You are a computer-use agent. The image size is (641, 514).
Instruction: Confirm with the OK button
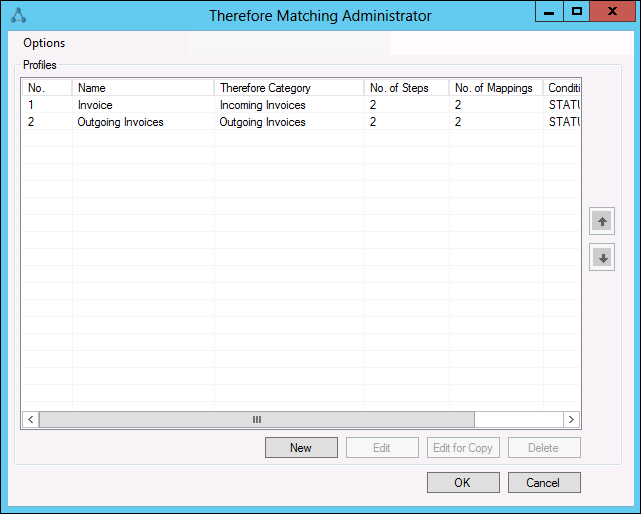[462, 482]
